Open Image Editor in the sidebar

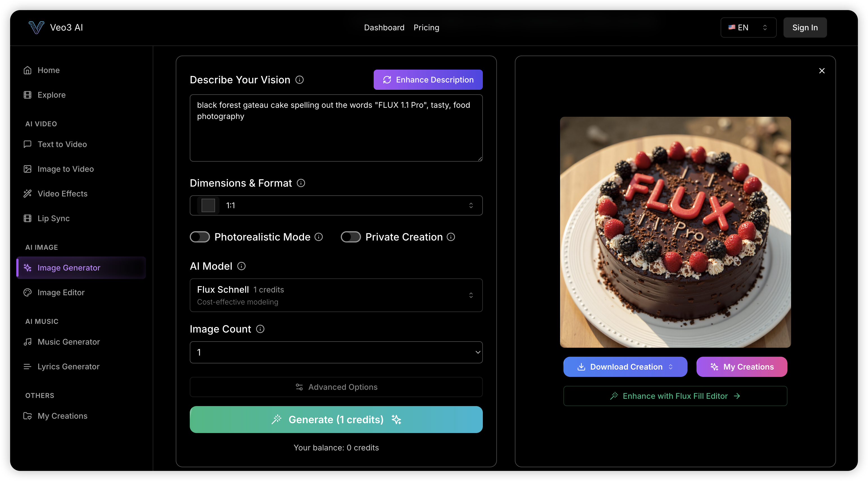(61, 292)
